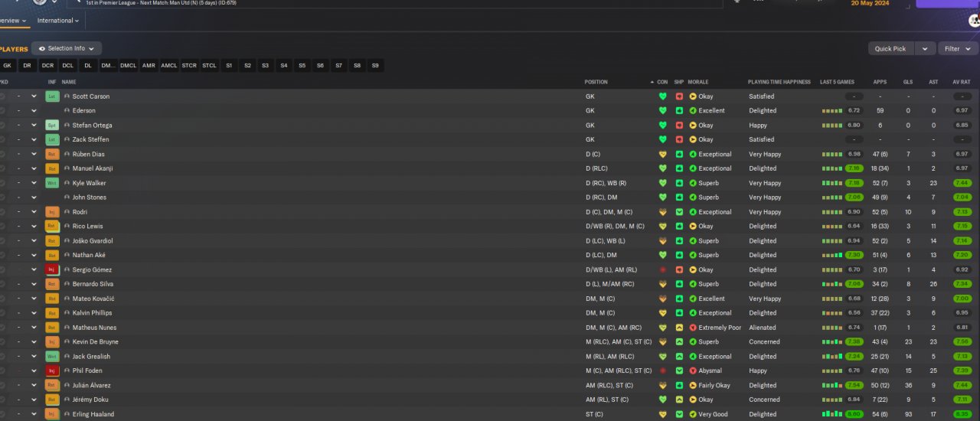Image resolution: width=980 pixels, height=421 pixels.
Task: Click the eye icon in Selection Info
Action: tap(42, 48)
